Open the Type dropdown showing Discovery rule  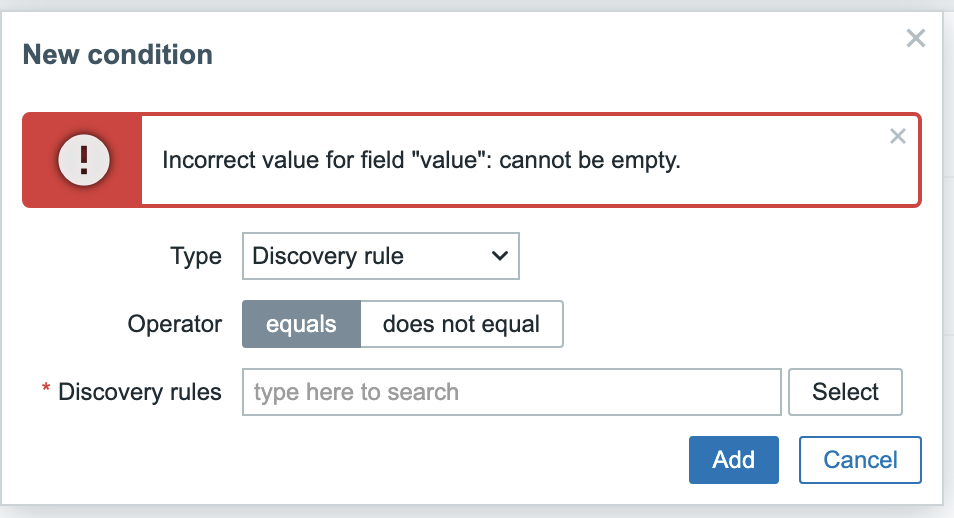(x=381, y=256)
